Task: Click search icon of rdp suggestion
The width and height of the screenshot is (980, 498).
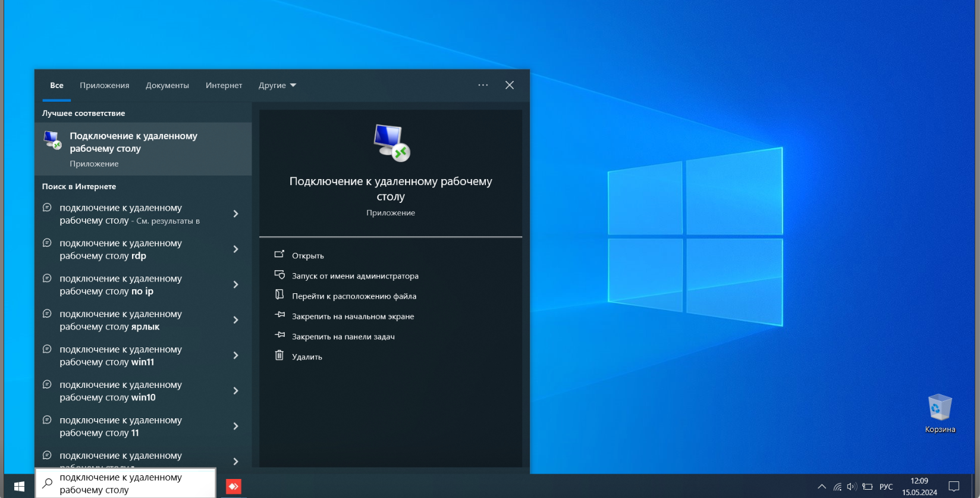Action: click(x=47, y=243)
